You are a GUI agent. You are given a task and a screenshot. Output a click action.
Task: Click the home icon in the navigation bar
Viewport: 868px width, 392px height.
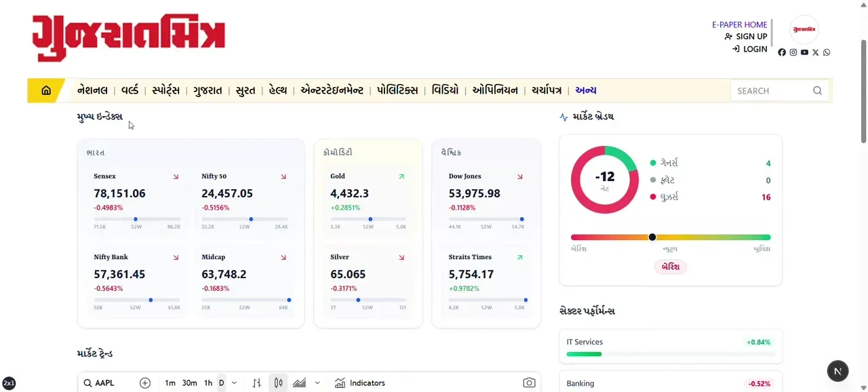46,90
